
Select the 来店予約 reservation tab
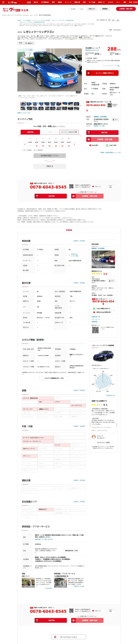pos(30,132)
